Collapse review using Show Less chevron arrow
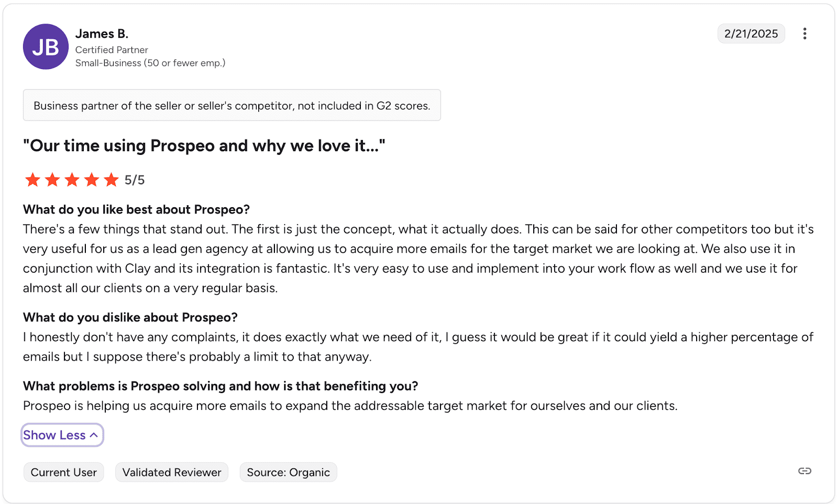 point(94,435)
